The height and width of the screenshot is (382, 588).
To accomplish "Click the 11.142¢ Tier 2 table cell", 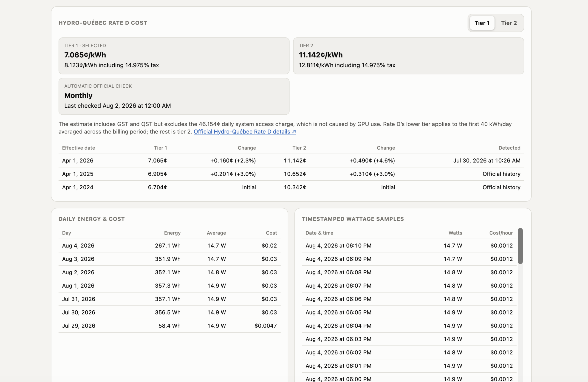I will pyautogui.click(x=295, y=161).
